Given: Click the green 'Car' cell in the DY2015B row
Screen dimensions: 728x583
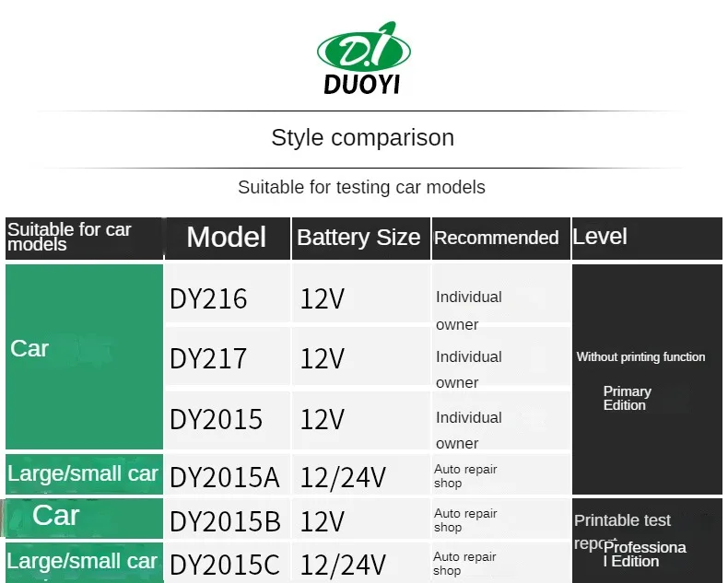Looking at the screenshot, I should tap(84, 518).
